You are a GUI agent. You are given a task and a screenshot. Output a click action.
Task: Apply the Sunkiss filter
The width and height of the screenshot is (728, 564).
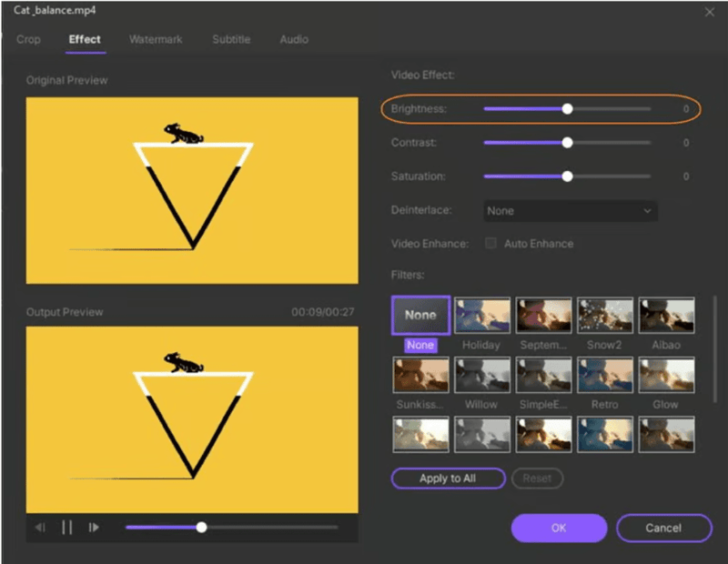pos(420,375)
